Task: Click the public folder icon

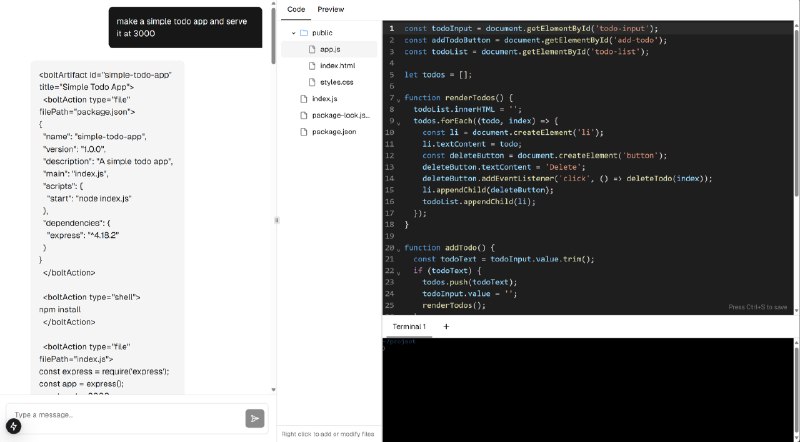Action: pos(304,33)
